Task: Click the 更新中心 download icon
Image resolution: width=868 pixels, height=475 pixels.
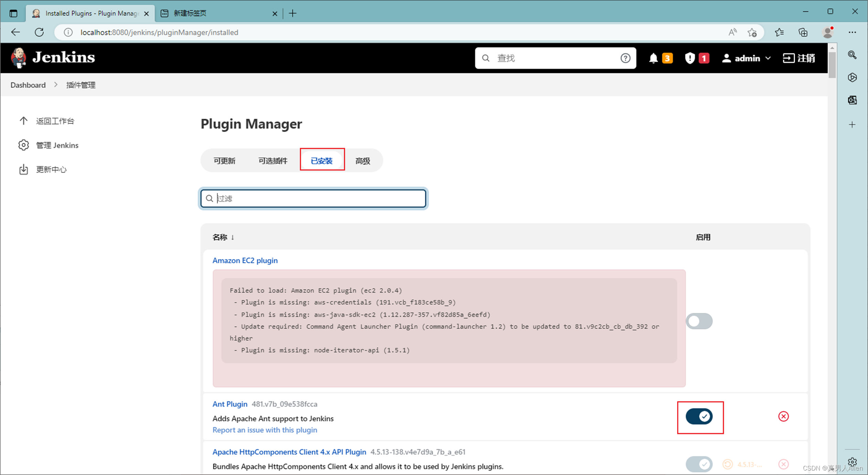Action: tap(23, 169)
